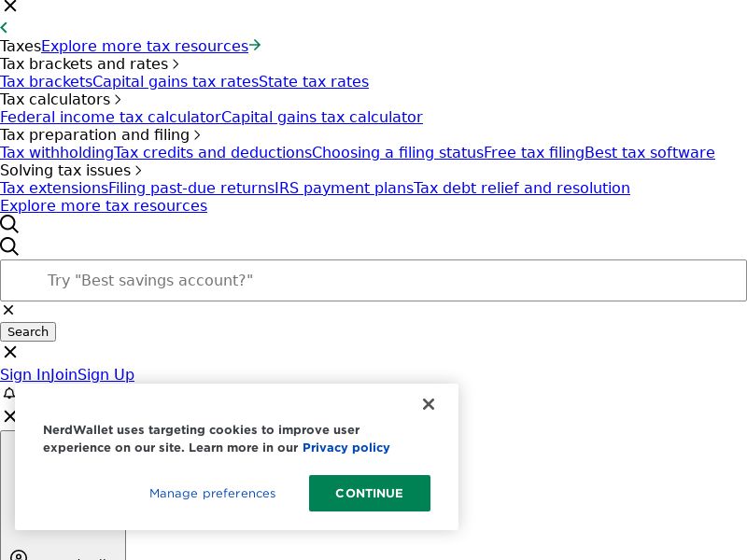
Task: Click the Search button
Action: tap(28, 332)
